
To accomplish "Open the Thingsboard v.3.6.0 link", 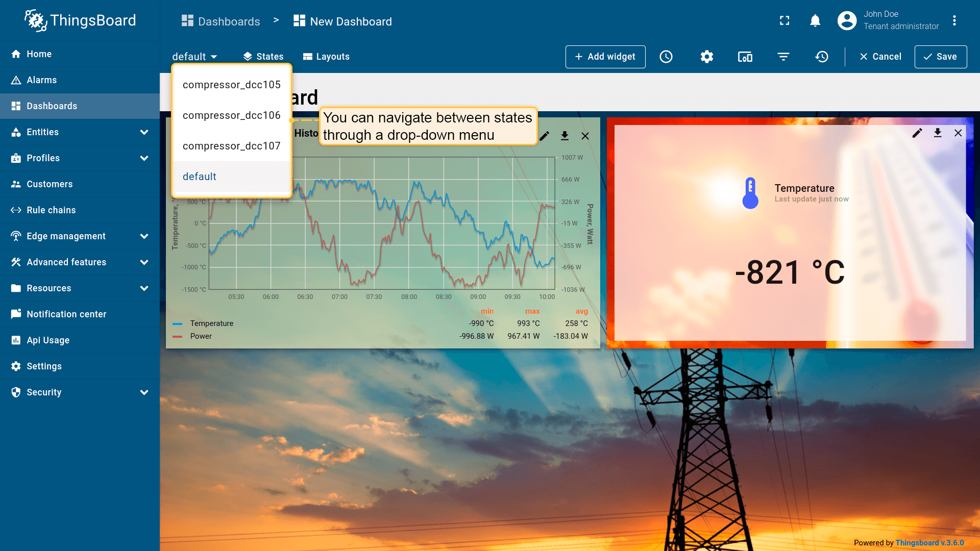I will [929, 543].
